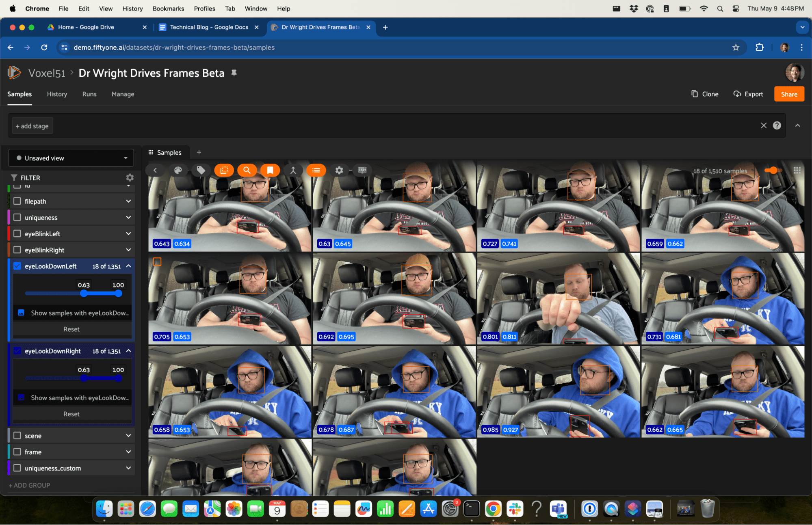This screenshot has height=525, width=812.
Task: Click the eyeLookDownLeft slider minimum handle
Action: coord(84,294)
